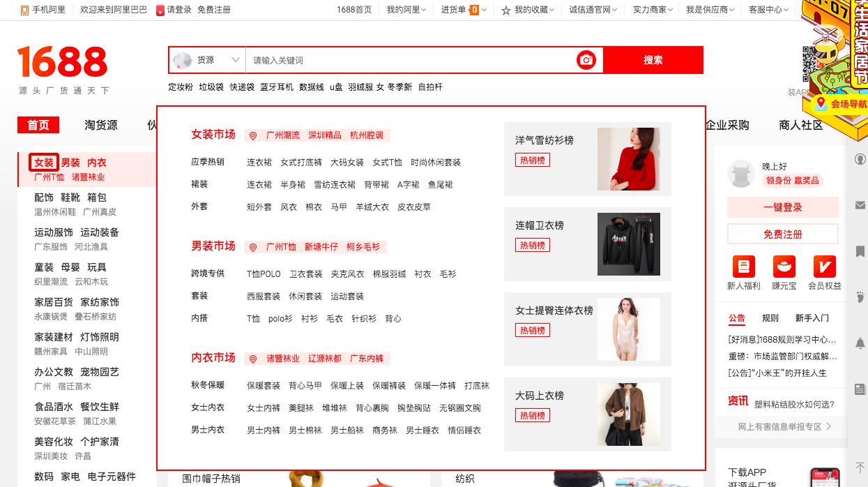The image size is (868, 487).
Task: Open the brown jacket product thumbnail
Action: point(629,414)
